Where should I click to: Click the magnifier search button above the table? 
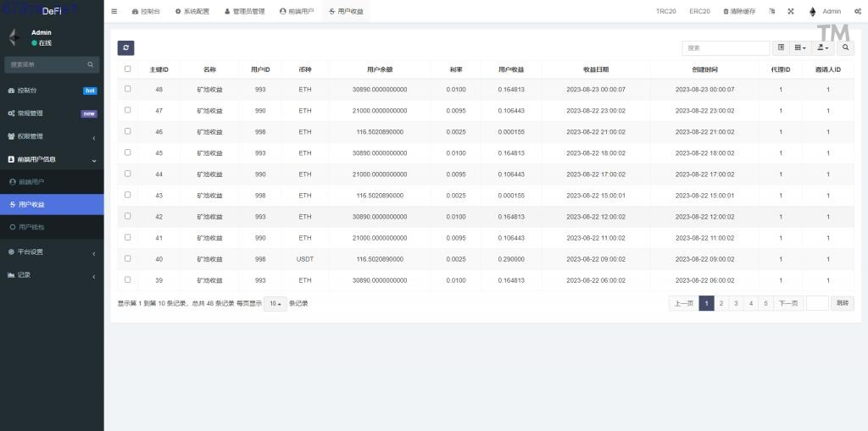point(846,48)
